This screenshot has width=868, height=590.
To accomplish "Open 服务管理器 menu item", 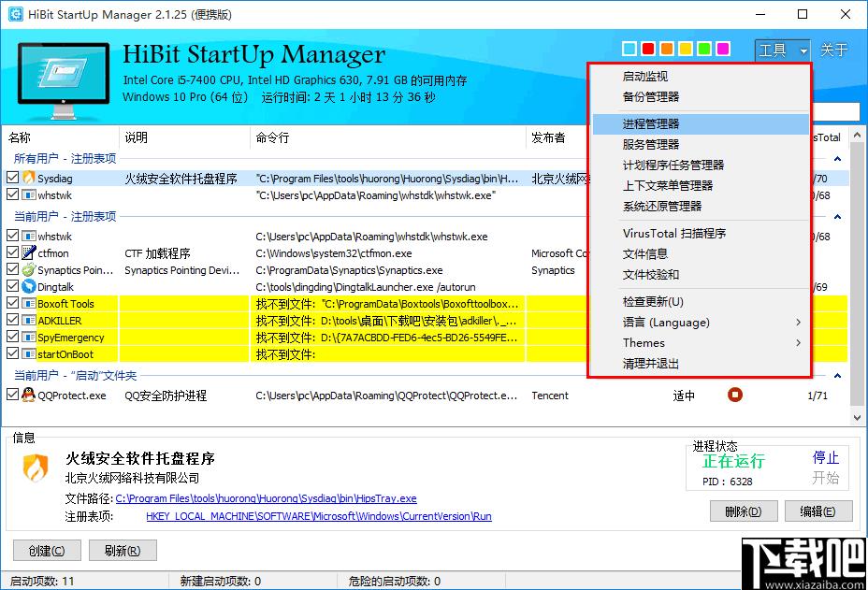I will (x=700, y=144).
